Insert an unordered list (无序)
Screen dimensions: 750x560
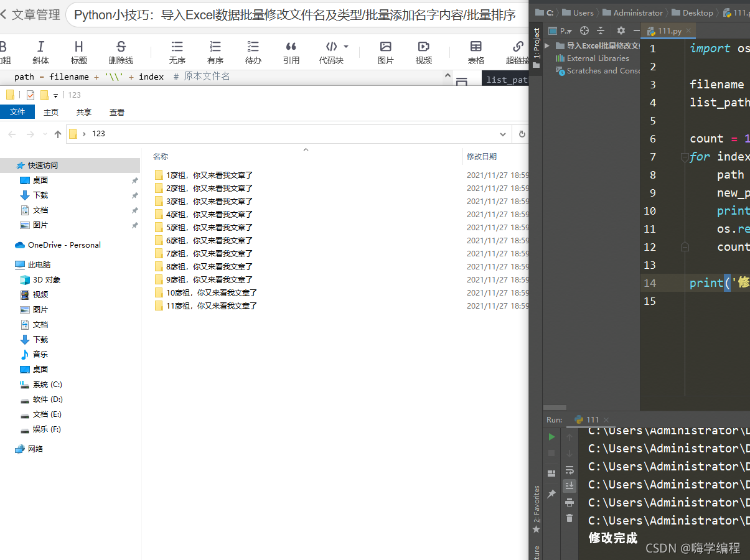177,52
